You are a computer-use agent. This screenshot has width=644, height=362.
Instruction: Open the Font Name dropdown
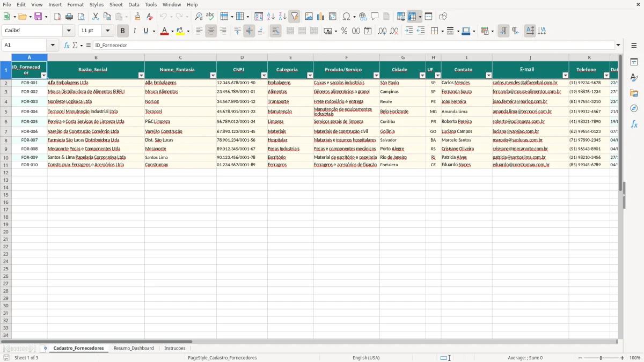[69, 31]
